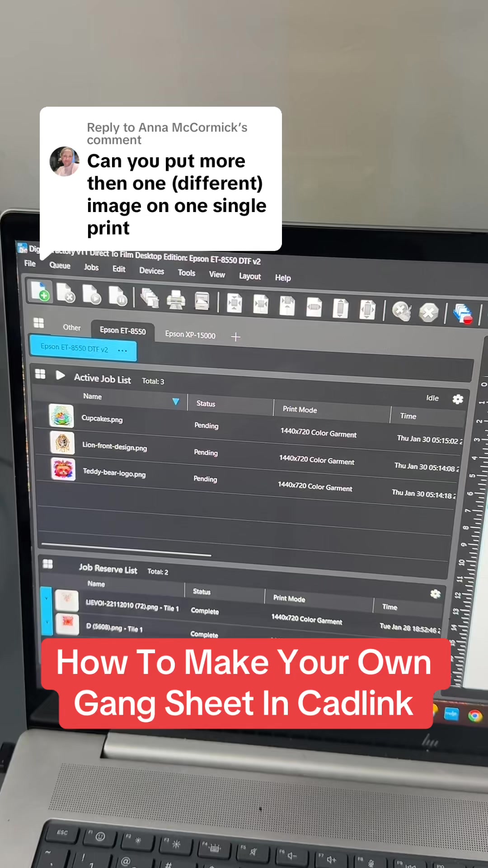Open the Jobs menu
This screenshot has width=488, height=868.
pos(91,267)
